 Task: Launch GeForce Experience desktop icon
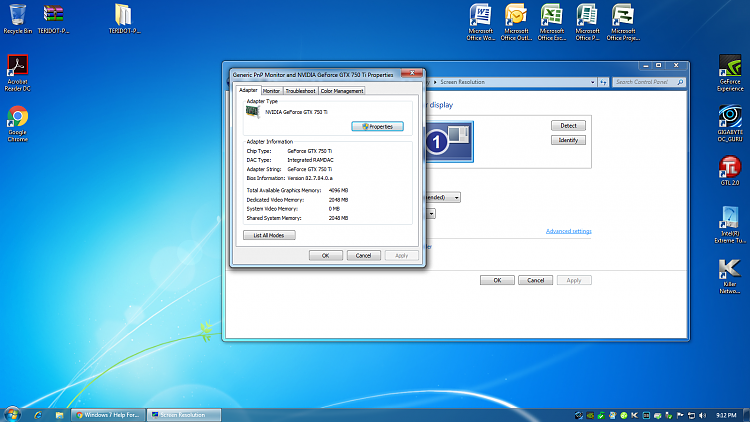click(x=730, y=72)
